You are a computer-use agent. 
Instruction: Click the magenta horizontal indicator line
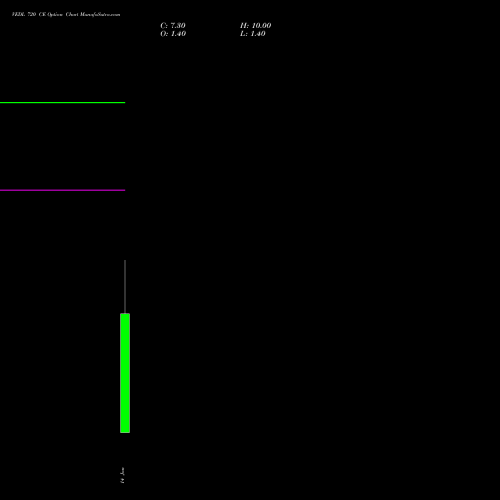click(x=62, y=190)
